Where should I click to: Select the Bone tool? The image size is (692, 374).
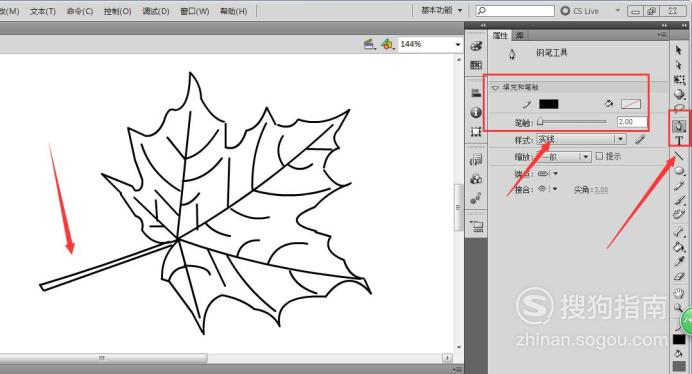[x=679, y=231]
